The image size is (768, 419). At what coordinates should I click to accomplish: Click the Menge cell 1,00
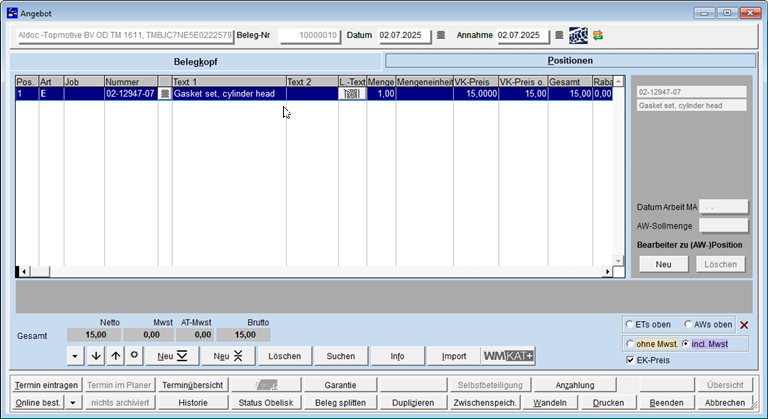click(381, 94)
